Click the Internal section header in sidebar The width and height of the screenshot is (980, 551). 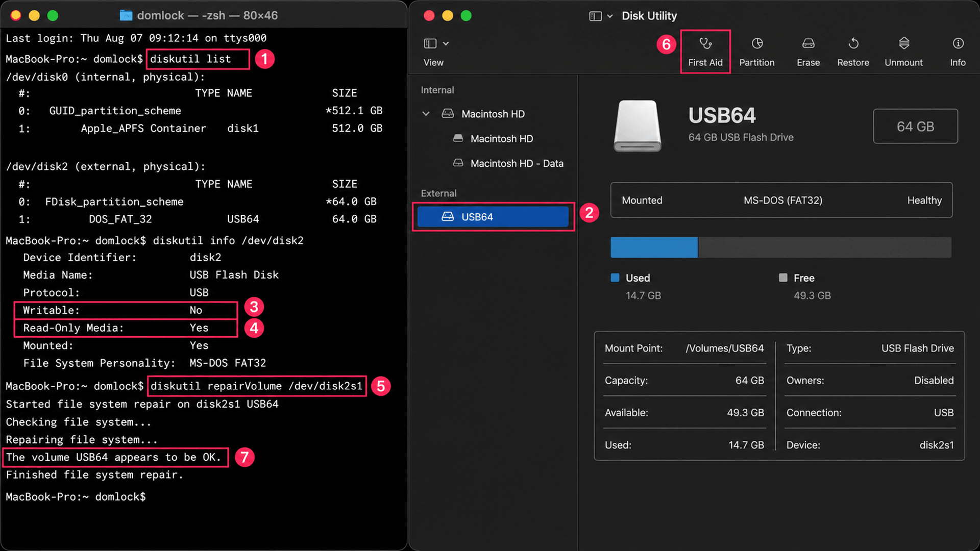437,90
